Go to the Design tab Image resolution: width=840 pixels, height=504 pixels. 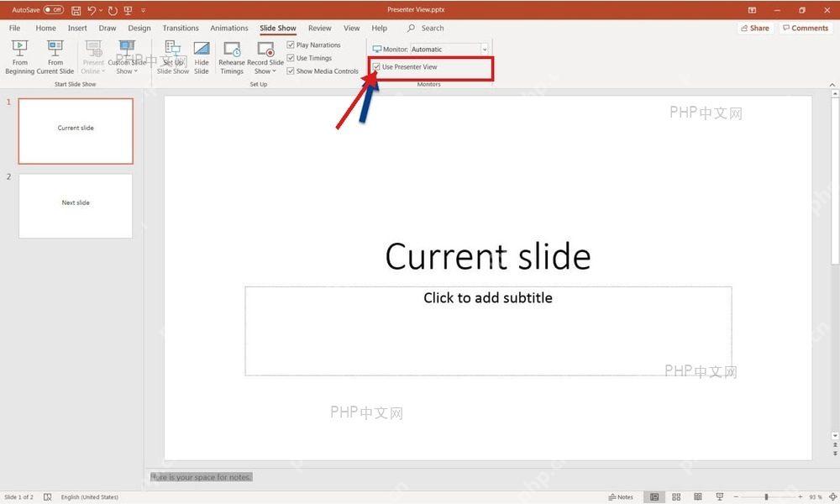point(139,28)
